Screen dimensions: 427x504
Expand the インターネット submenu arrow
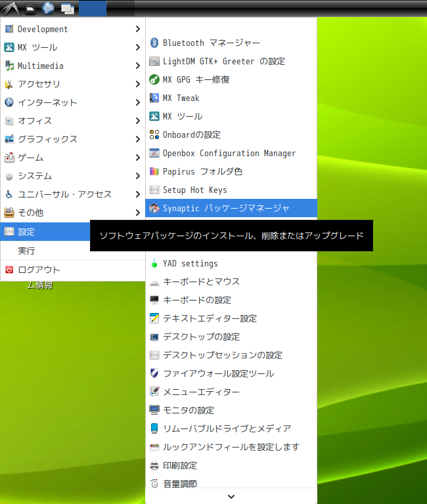pos(138,102)
